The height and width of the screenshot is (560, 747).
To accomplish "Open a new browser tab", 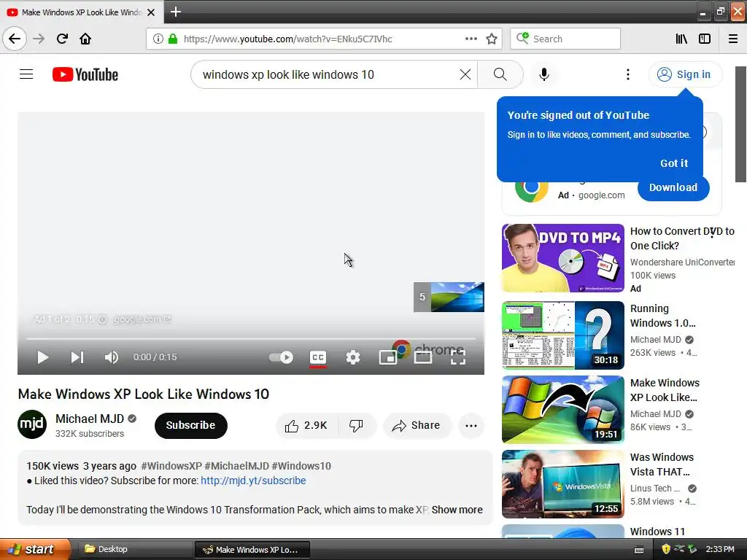I will click(x=176, y=12).
